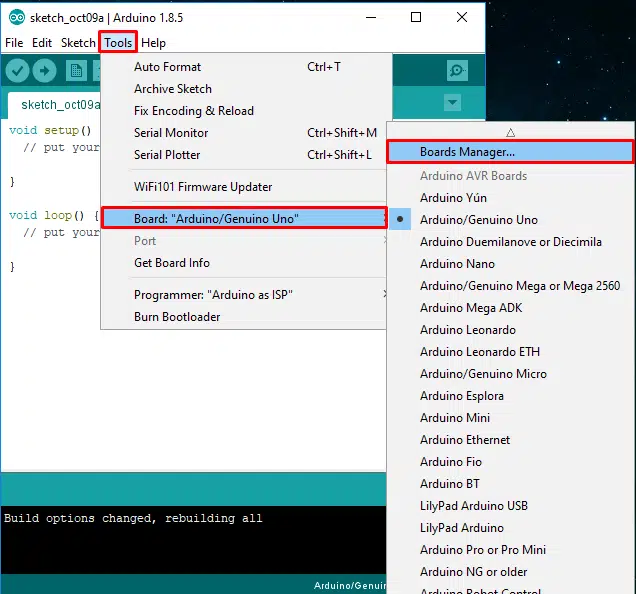Choose Arduino Pro or Pro Mini board
Viewport: 636px width, 594px height.
511,549
